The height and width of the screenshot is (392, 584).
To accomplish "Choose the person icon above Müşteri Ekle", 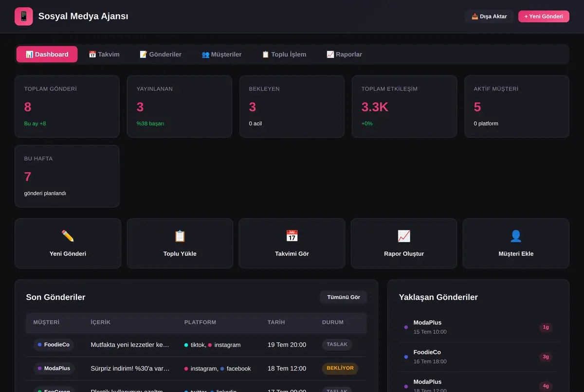I will pyautogui.click(x=516, y=236).
